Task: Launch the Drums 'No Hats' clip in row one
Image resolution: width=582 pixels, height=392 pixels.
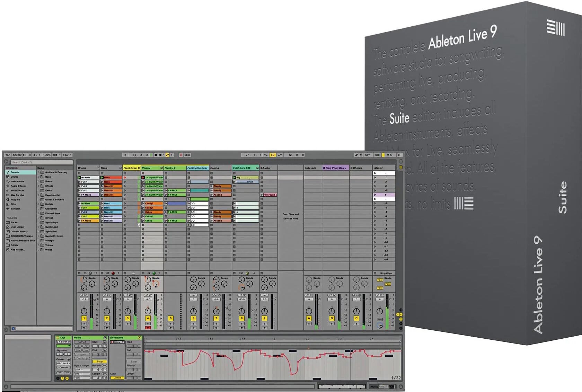Action: click(x=79, y=178)
